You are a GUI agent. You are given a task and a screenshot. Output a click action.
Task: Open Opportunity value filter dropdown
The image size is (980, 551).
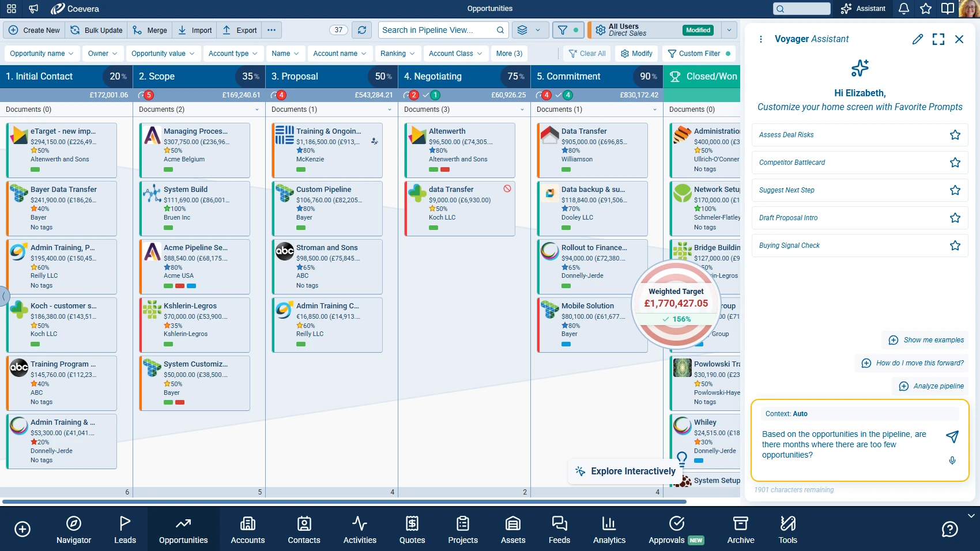163,54
